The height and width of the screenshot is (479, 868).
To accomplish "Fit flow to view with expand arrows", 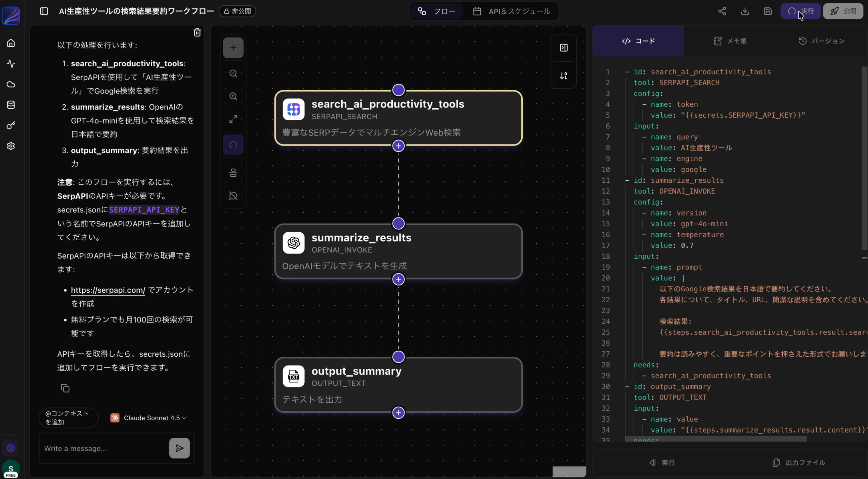I will click(233, 119).
